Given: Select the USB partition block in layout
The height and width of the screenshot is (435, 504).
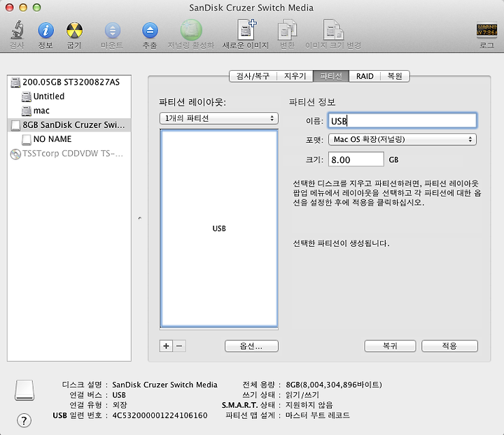Looking at the screenshot, I should coord(219,228).
